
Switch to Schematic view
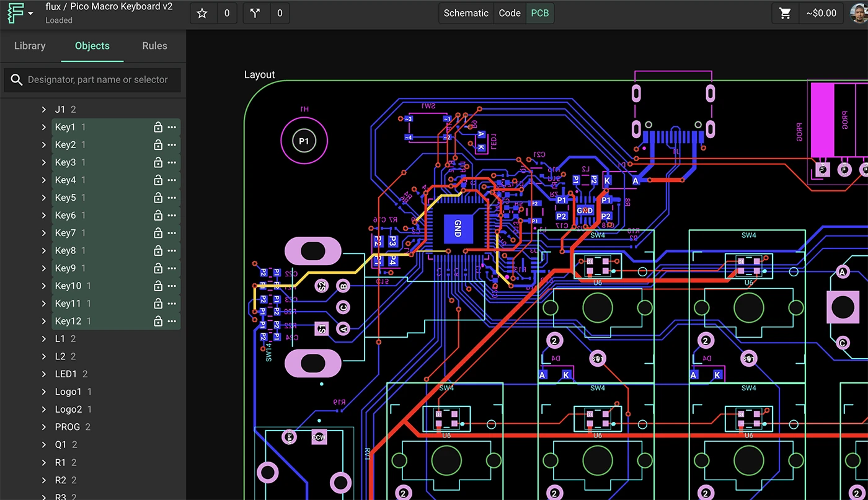[466, 13]
